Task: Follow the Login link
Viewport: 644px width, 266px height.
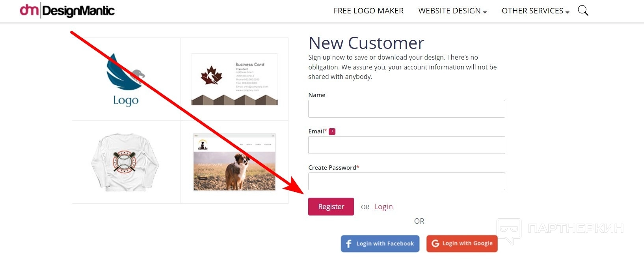Action: [x=383, y=206]
